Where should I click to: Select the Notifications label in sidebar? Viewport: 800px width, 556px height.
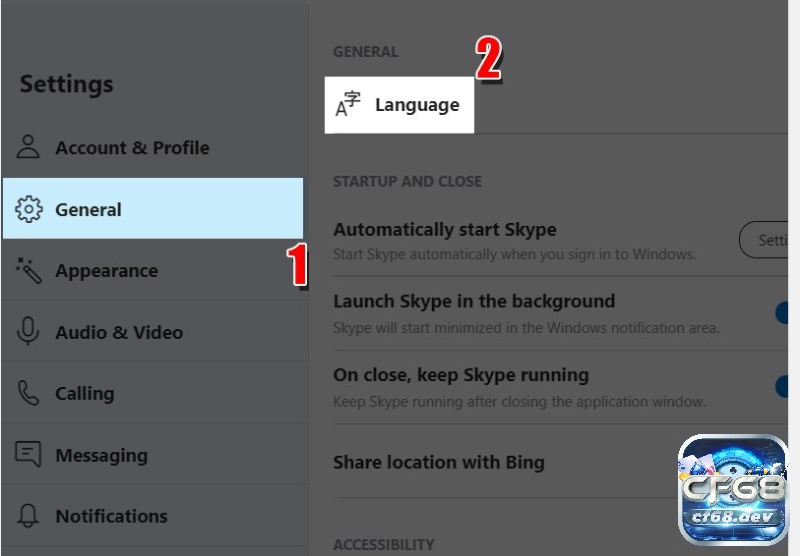(x=111, y=516)
